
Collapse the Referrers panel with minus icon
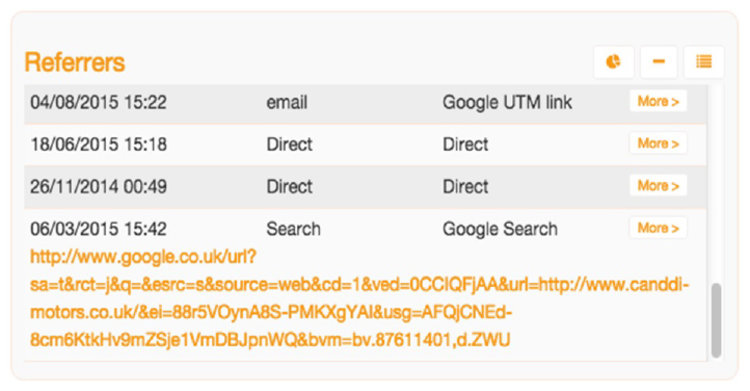point(659,62)
